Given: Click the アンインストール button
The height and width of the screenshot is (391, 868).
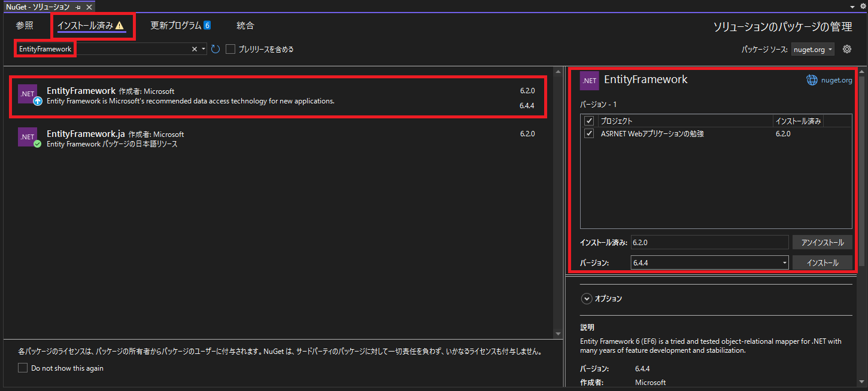Looking at the screenshot, I should point(823,242).
